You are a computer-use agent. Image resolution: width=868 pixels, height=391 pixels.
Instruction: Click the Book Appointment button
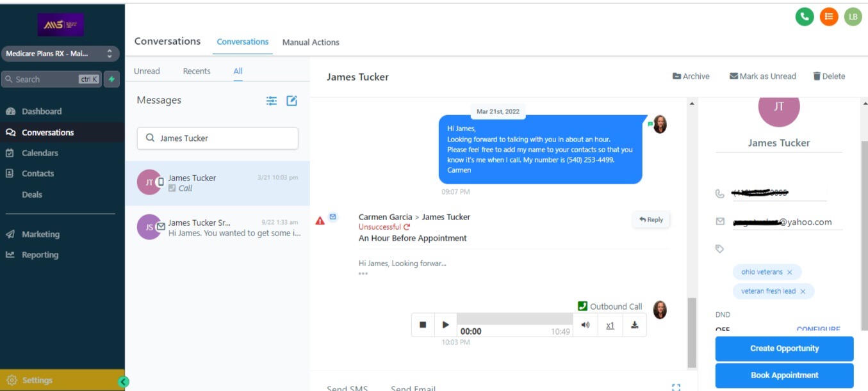pyautogui.click(x=784, y=376)
